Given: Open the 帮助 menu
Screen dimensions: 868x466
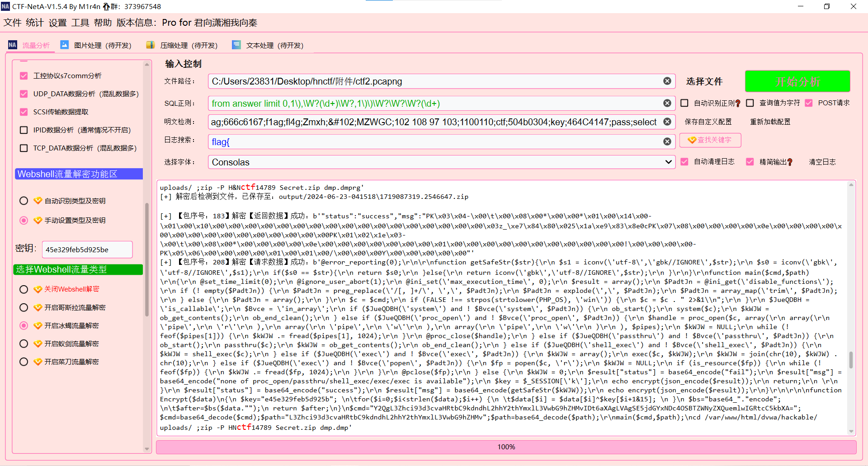Looking at the screenshot, I should [103, 23].
